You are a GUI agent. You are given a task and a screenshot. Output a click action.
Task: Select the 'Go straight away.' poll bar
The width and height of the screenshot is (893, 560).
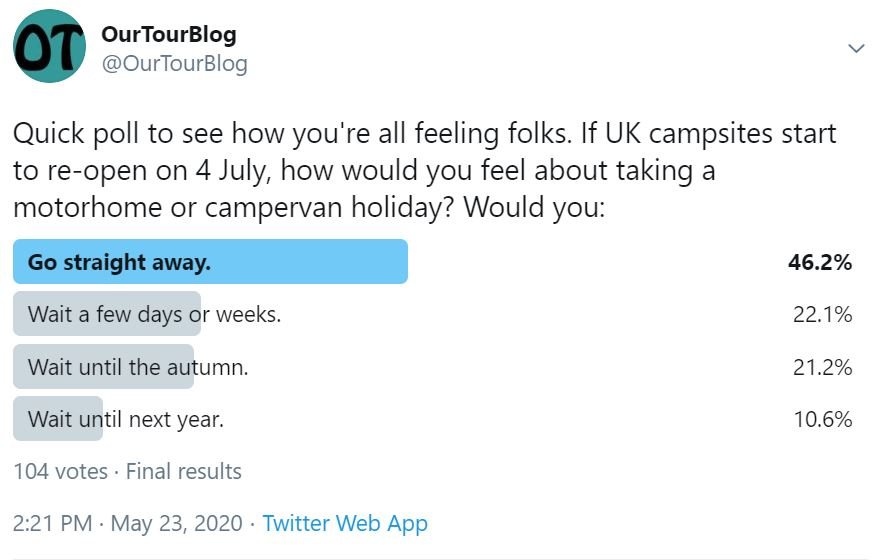click(x=210, y=262)
